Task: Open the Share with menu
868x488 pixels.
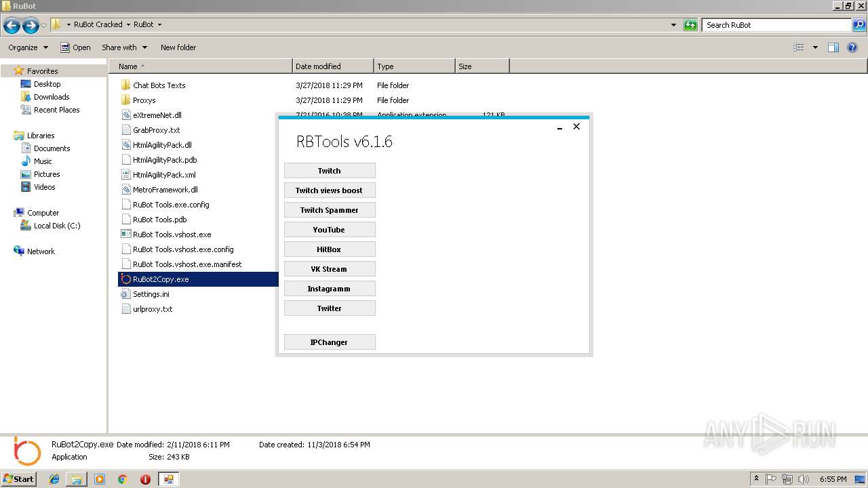Action: click(x=123, y=47)
